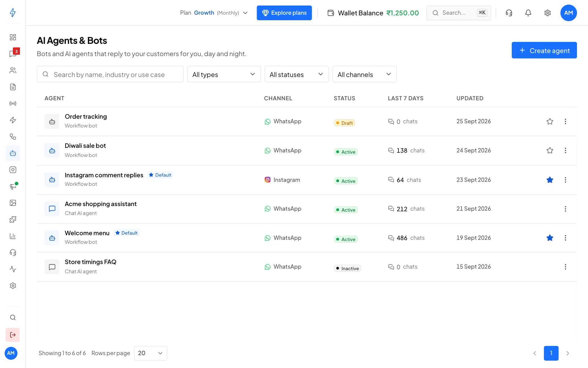
Task: Sort by the CHANNEL column header
Action: pos(278,98)
